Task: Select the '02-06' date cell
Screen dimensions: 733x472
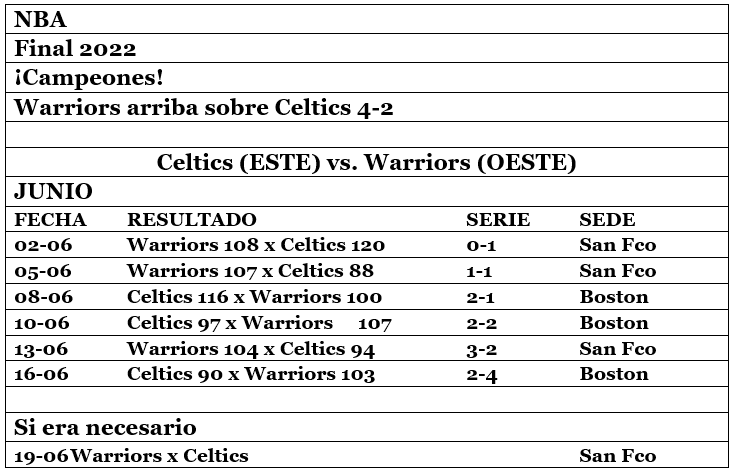Action: pyautogui.click(x=44, y=245)
